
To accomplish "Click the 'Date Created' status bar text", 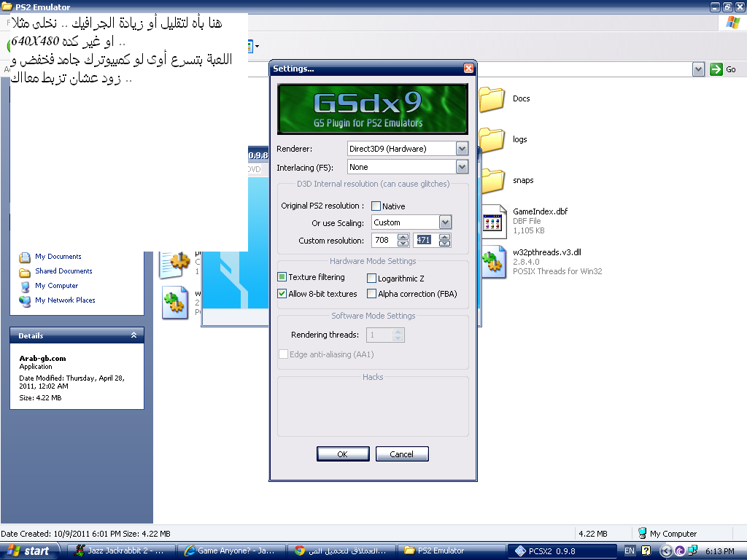I will click(85, 534).
